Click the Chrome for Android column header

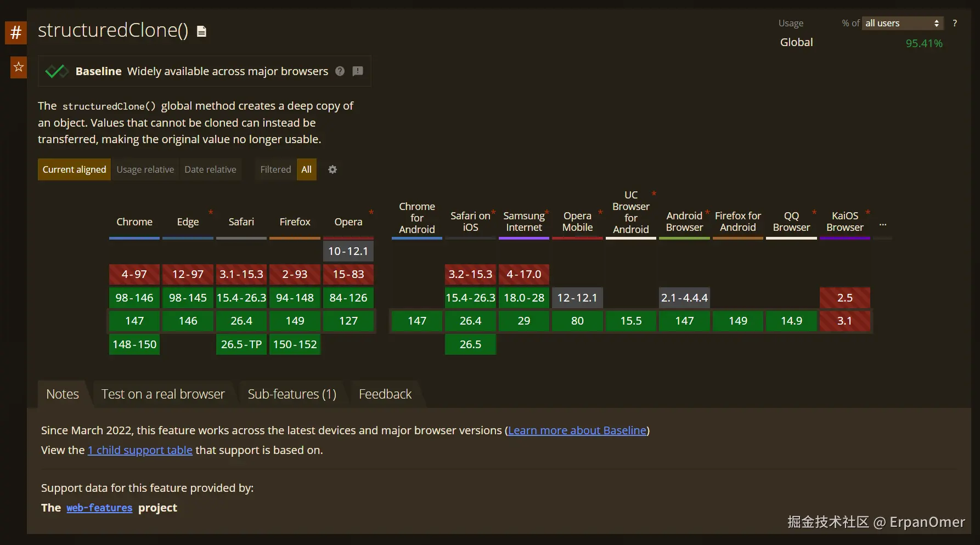point(417,218)
